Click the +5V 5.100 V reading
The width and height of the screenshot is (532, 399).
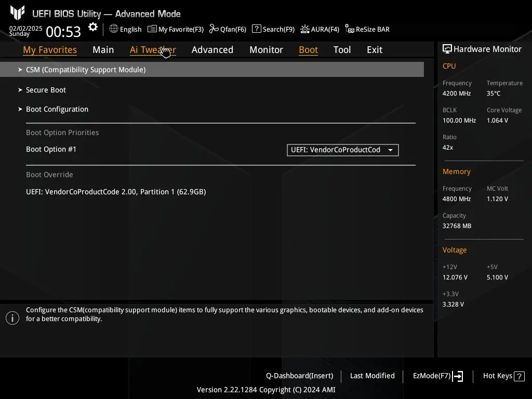coord(497,277)
